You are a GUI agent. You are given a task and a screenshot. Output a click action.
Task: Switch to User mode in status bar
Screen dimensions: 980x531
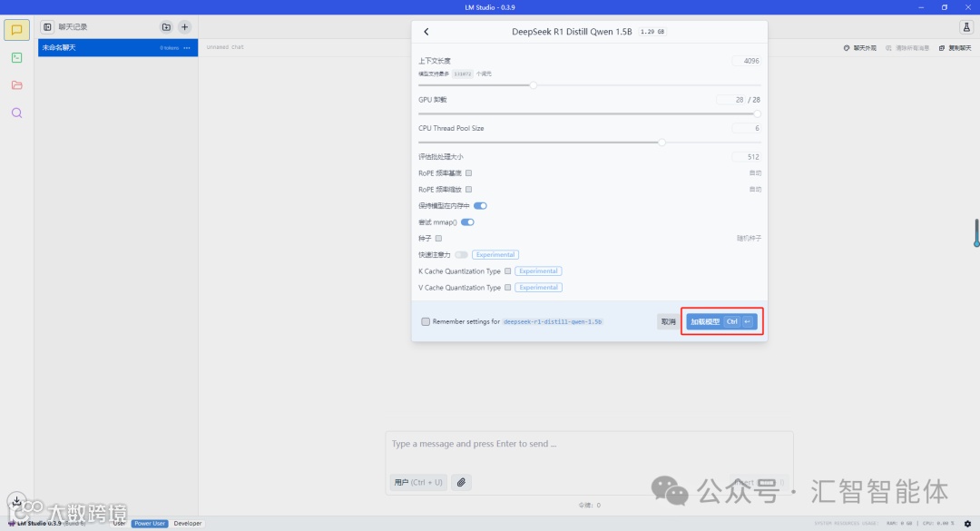[x=120, y=524]
